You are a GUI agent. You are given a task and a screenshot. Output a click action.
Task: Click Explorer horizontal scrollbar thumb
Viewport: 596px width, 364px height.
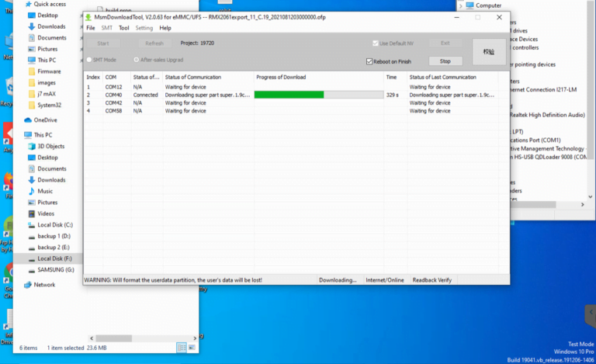(x=113, y=338)
